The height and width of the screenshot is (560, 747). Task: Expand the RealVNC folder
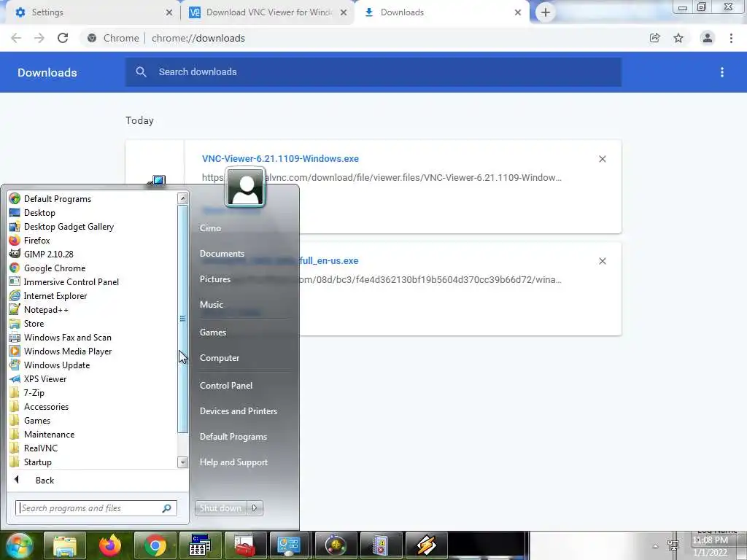(41, 447)
